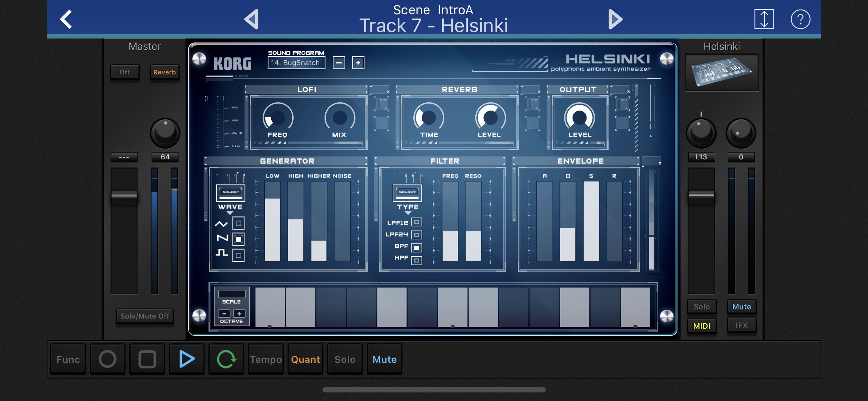Click the filter RESO bar
The width and height of the screenshot is (868, 401).
point(473,221)
